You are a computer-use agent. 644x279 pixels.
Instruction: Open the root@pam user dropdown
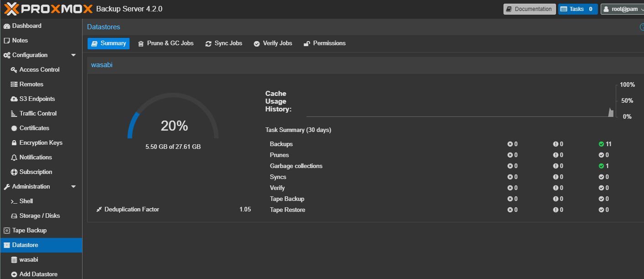point(622,9)
